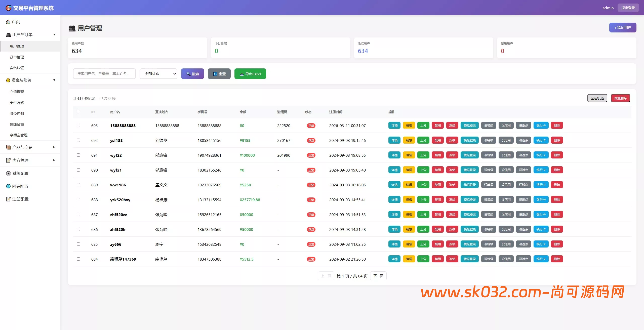Click the 添加用户 button

click(x=623, y=28)
